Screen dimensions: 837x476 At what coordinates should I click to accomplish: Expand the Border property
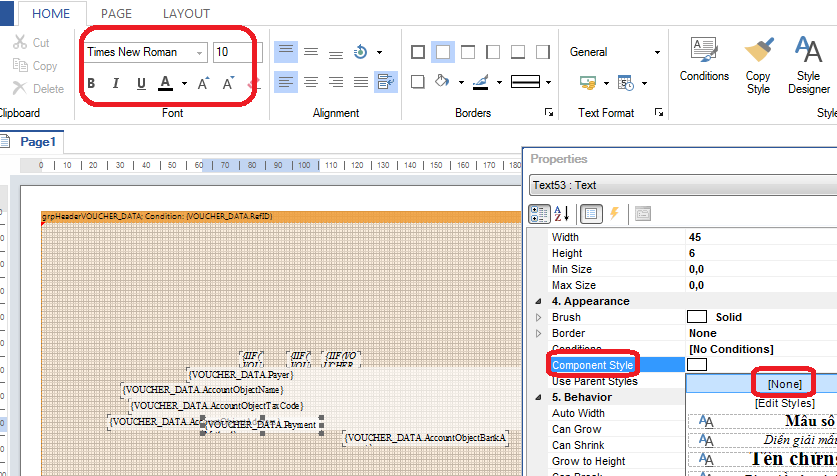(x=538, y=334)
